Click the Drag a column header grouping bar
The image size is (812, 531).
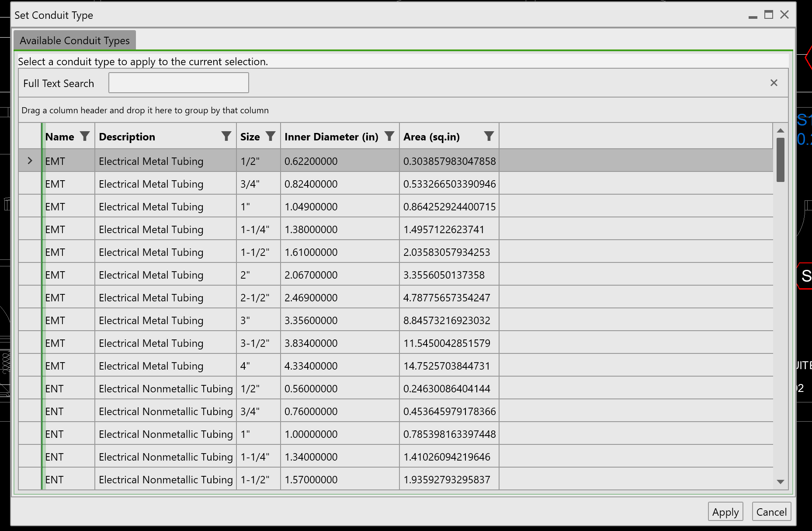145,110
